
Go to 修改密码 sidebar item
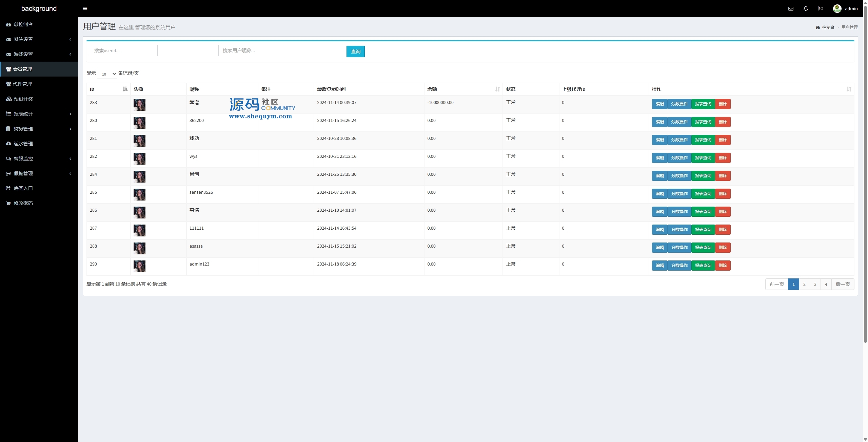tap(23, 203)
